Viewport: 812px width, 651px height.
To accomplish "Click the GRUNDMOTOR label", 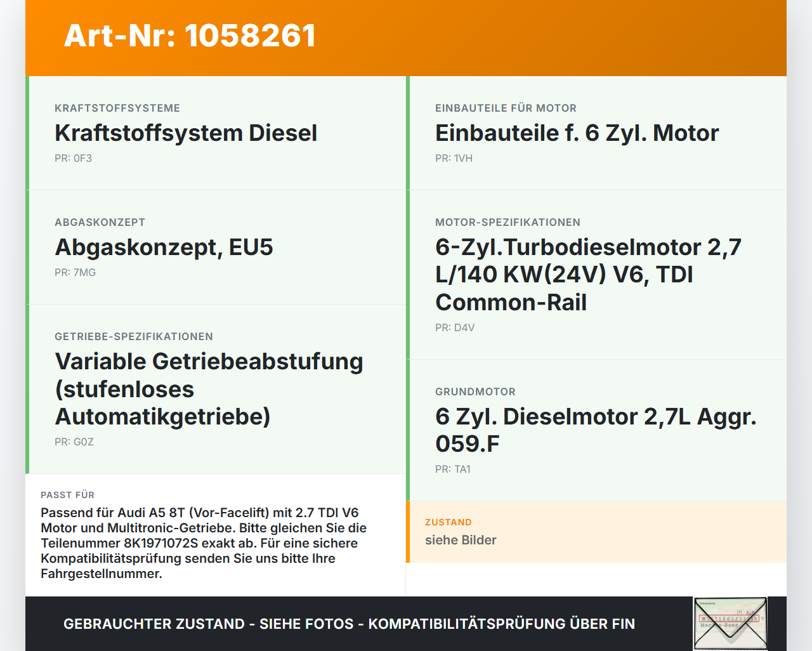I will point(475,391).
